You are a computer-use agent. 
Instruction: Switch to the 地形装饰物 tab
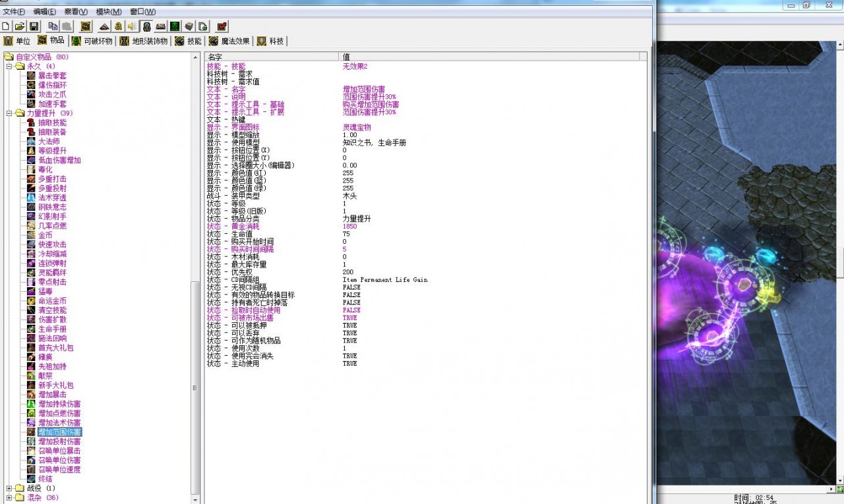(144, 41)
